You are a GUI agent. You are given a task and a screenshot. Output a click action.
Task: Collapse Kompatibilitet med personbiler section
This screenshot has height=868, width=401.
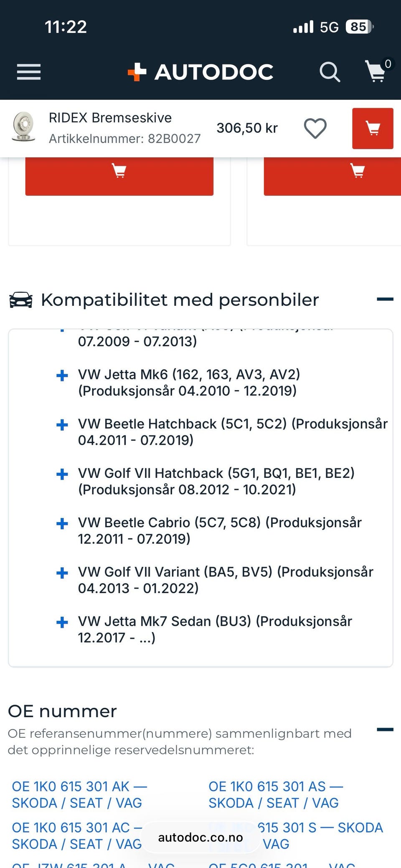pos(385,299)
